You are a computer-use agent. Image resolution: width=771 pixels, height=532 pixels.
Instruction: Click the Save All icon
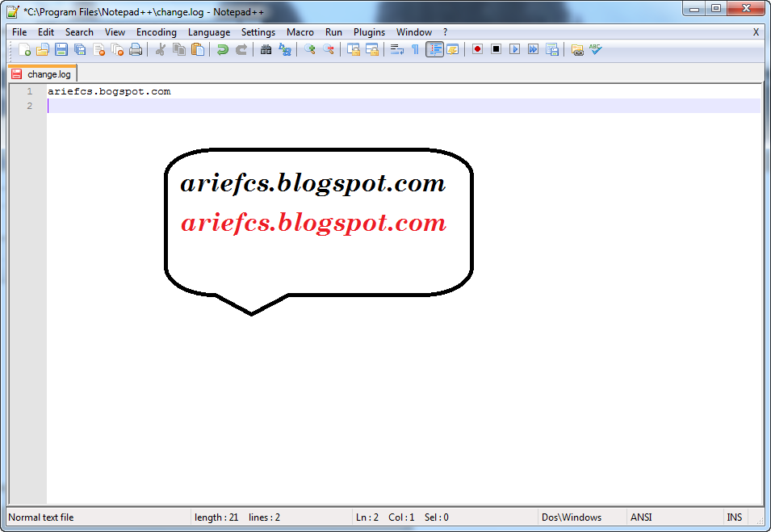click(x=80, y=49)
